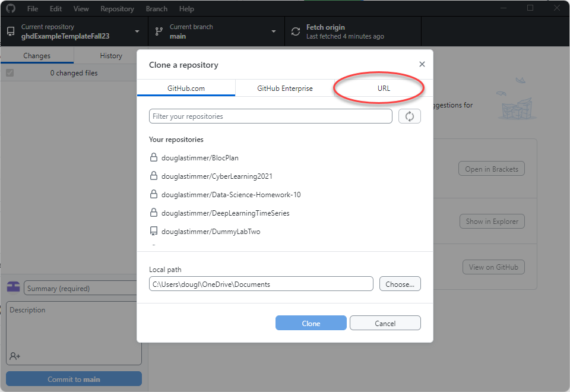Click the repo icon beside douglastimmer/DummyLabTwo
Screen dimensions: 570x392
click(x=154, y=232)
